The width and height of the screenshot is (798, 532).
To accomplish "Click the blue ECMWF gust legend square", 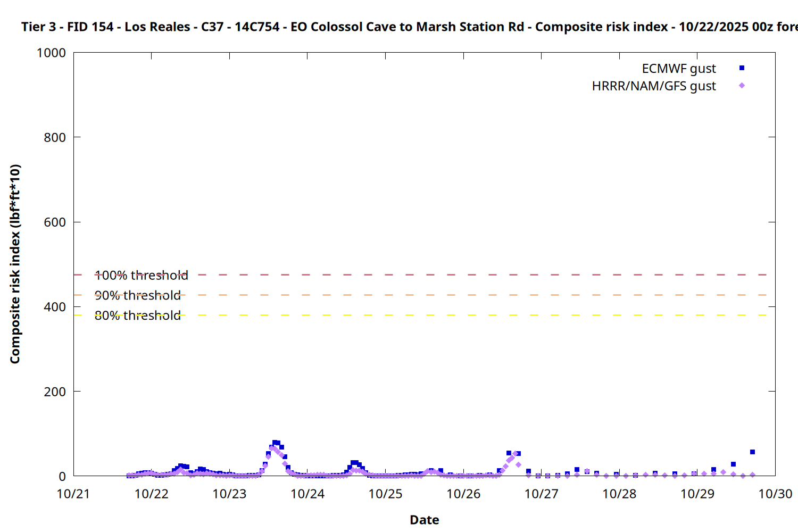I will pos(742,68).
